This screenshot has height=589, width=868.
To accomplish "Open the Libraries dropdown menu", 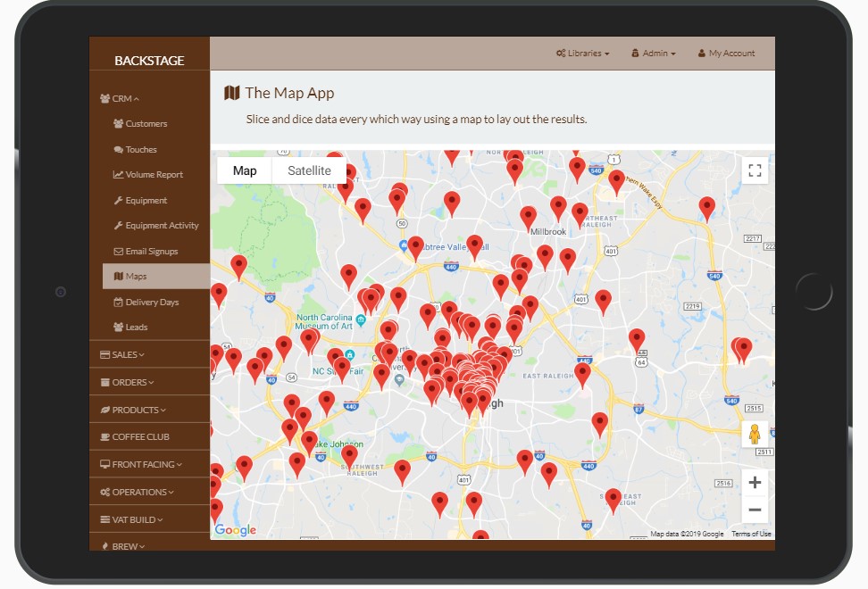I will pyautogui.click(x=582, y=54).
